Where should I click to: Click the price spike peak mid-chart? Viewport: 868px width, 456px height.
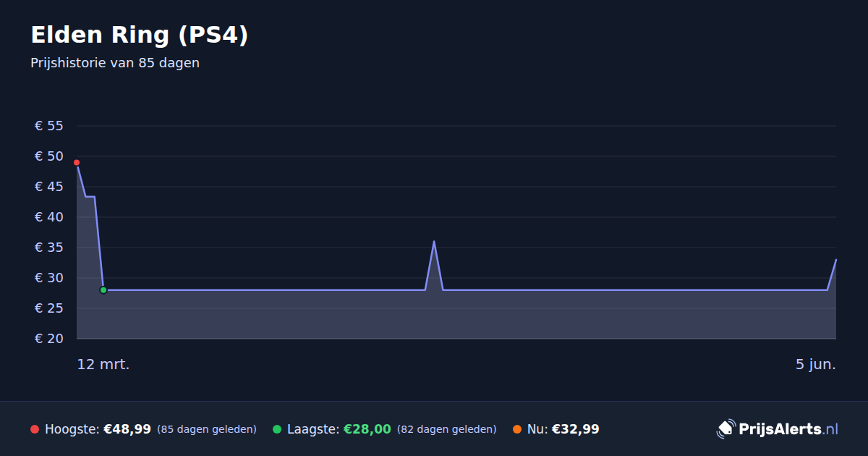click(434, 241)
